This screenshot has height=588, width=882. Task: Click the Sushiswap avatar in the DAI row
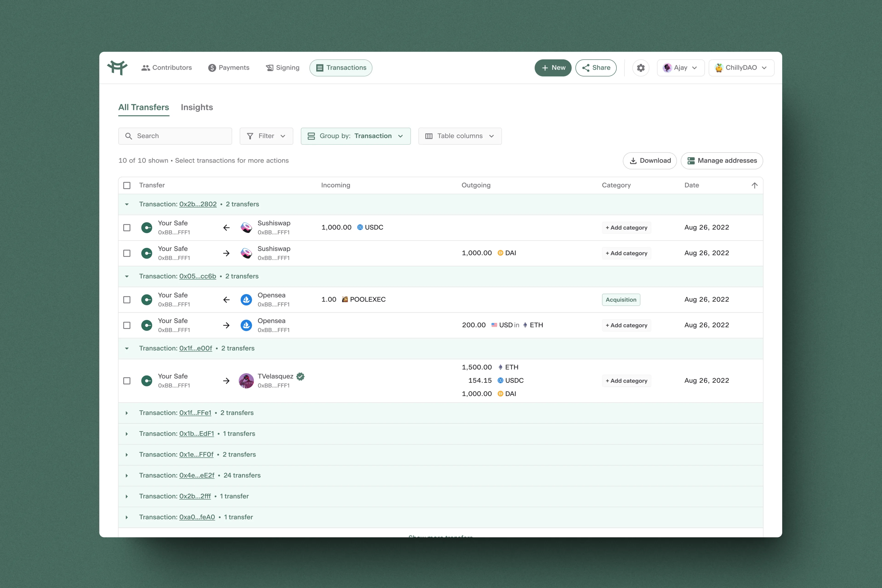coord(246,253)
